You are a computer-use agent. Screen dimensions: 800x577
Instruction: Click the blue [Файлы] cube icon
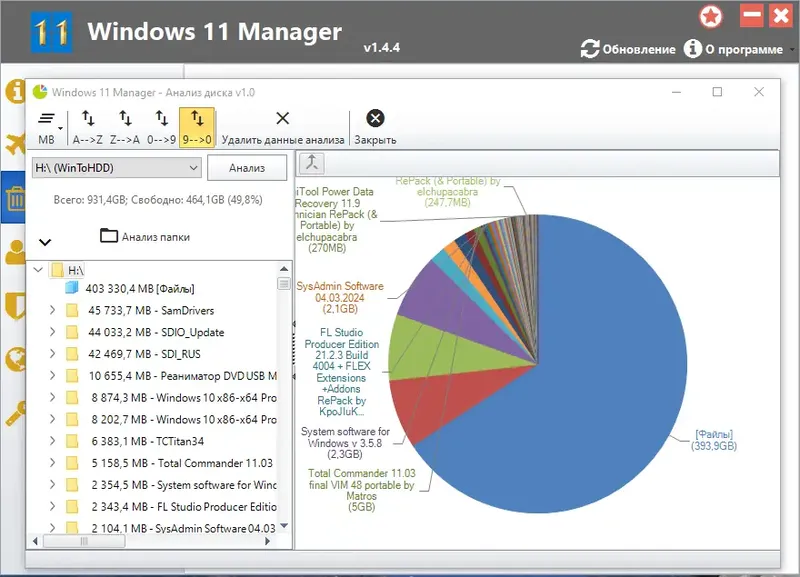(x=72, y=288)
